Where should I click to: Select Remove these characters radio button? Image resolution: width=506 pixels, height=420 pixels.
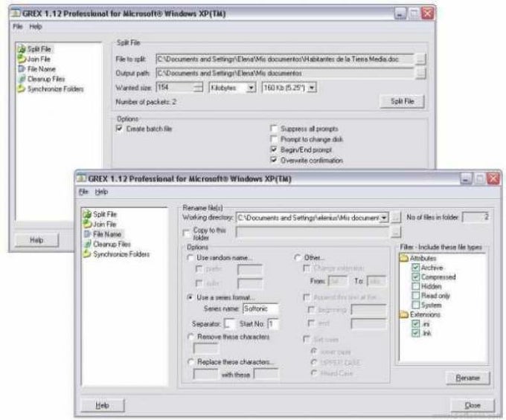[x=190, y=337]
